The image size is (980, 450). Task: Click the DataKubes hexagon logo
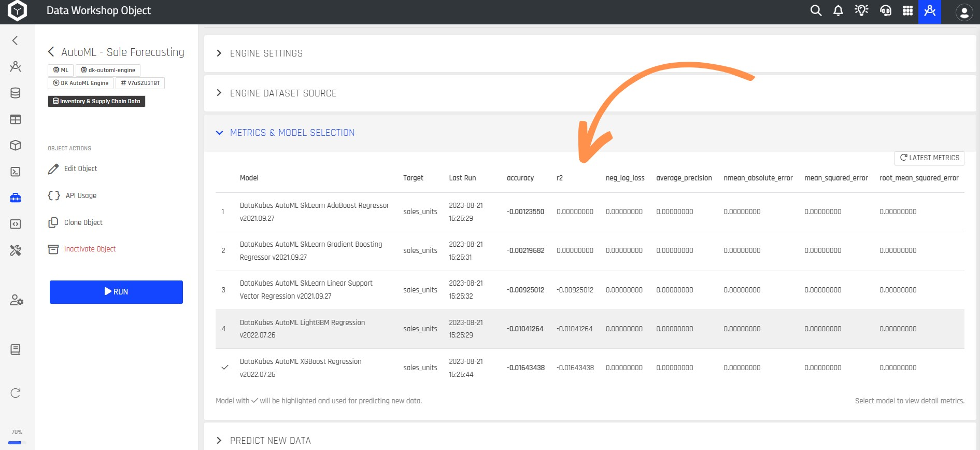[x=17, y=11]
